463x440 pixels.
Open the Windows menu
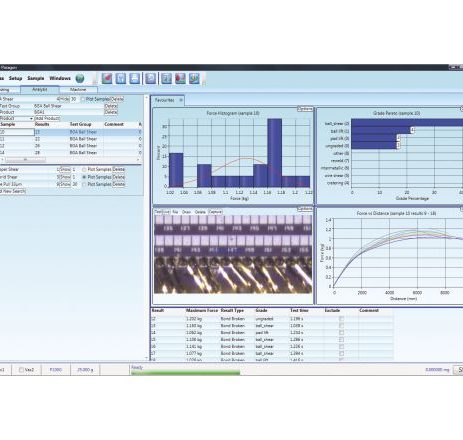click(x=60, y=78)
